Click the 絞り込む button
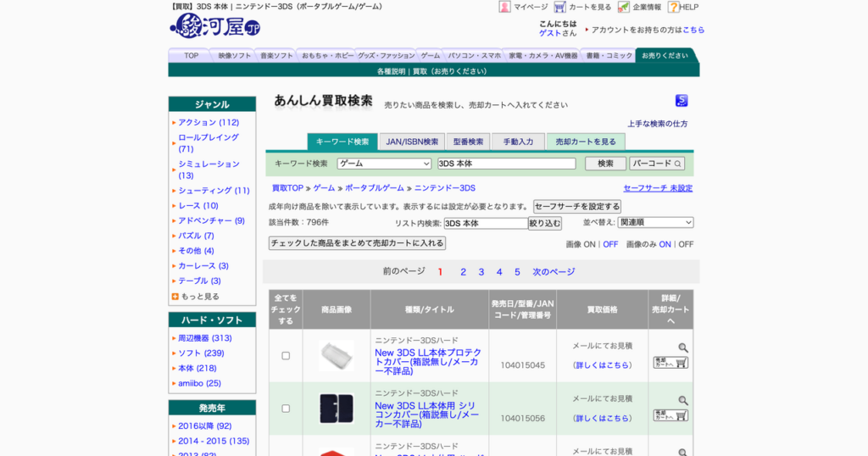Viewport: 868px width, 456px height. pos(545,224)
